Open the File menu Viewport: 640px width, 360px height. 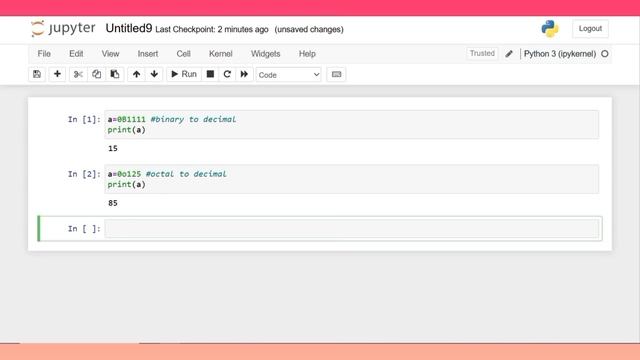44,54
